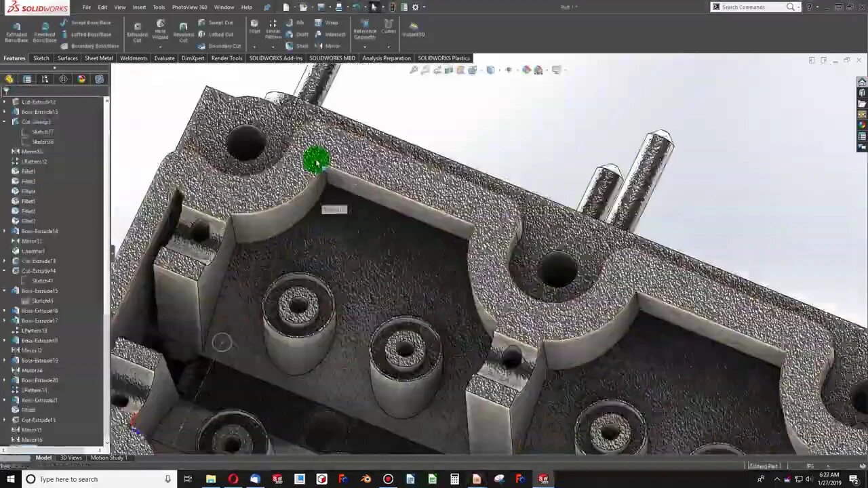Viewport: 868px width, 488px height.
Task: Select the Revolved Boss/Base tool
Action: 45,31
